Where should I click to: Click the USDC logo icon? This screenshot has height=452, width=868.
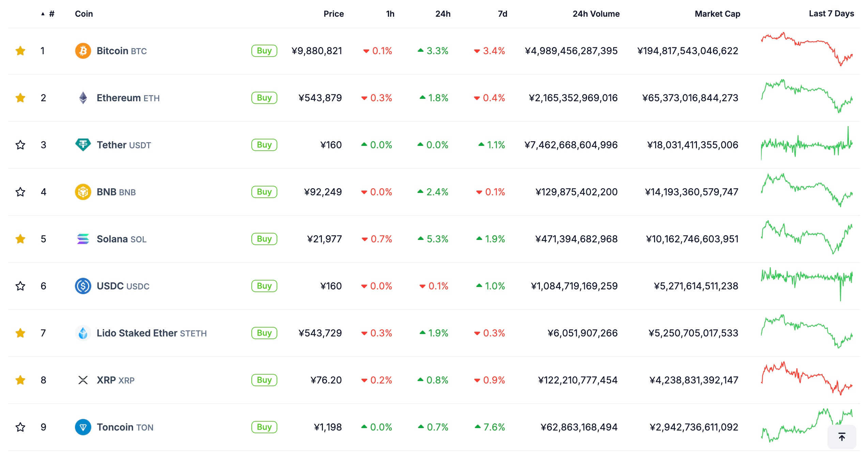pos(83,286)
